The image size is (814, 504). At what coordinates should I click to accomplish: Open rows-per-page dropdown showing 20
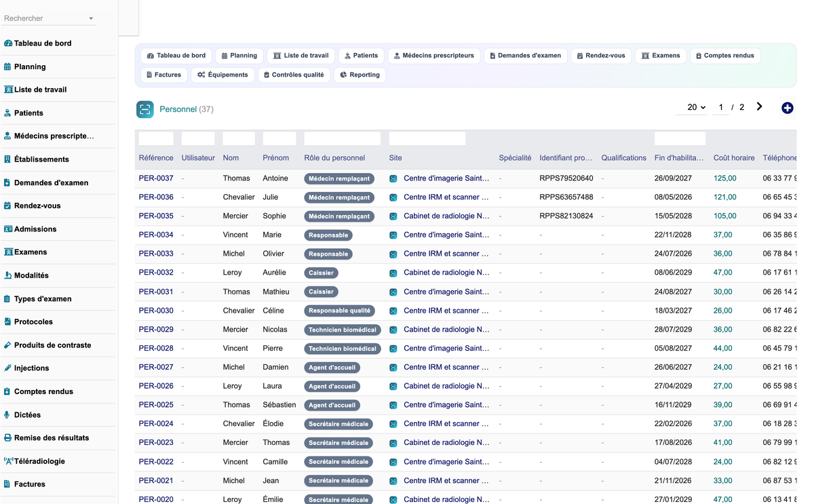pos(692,107)
